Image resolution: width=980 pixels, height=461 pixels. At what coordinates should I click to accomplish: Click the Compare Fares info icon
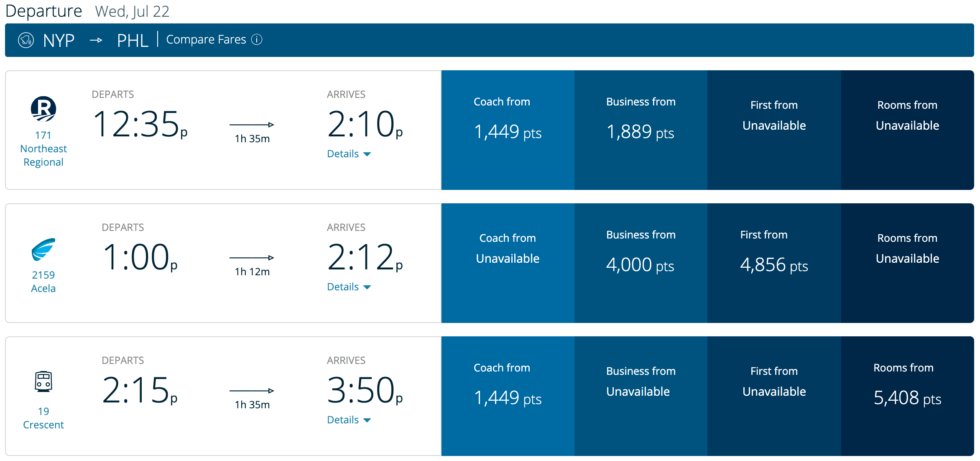(x=257, y=39)
